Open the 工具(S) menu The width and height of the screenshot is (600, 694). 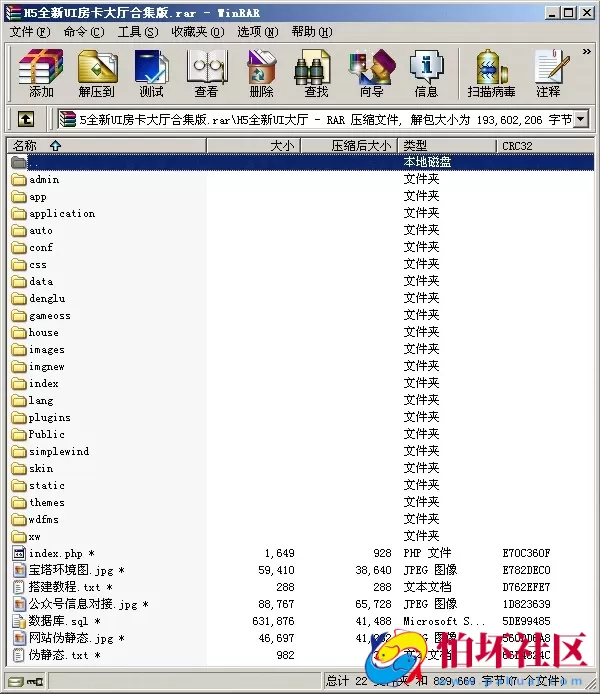point(138,32)
